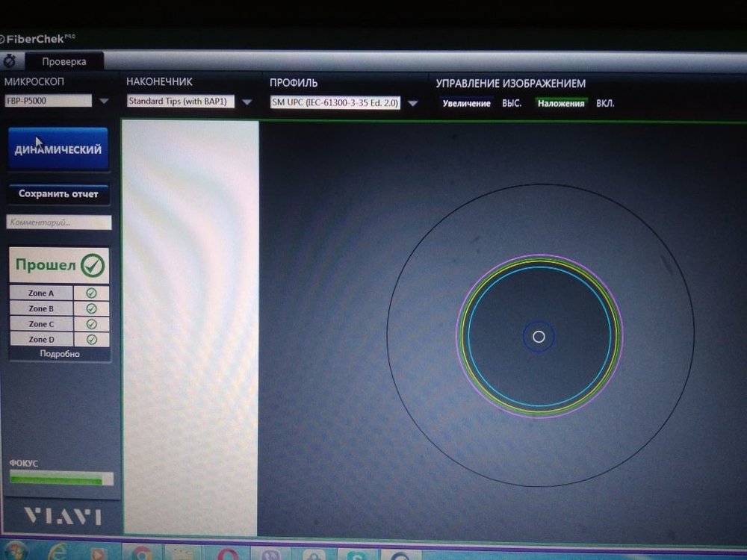Switch magnification to ВЫС. level
The height and width of the screenshot is (560, 747).
(x=512, y=104)
